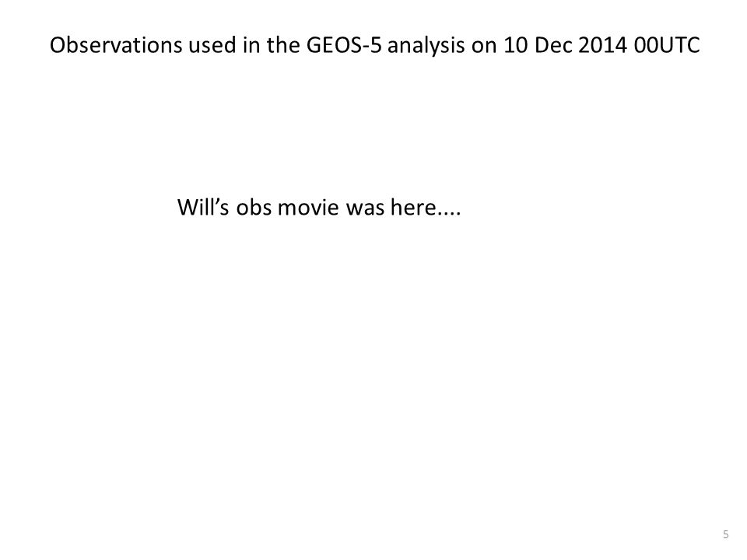This screenshot has height=560, width=747.
Task: Click the word "the" before GEOS-5
Action: pyautogui.click(x=283, y=45)
